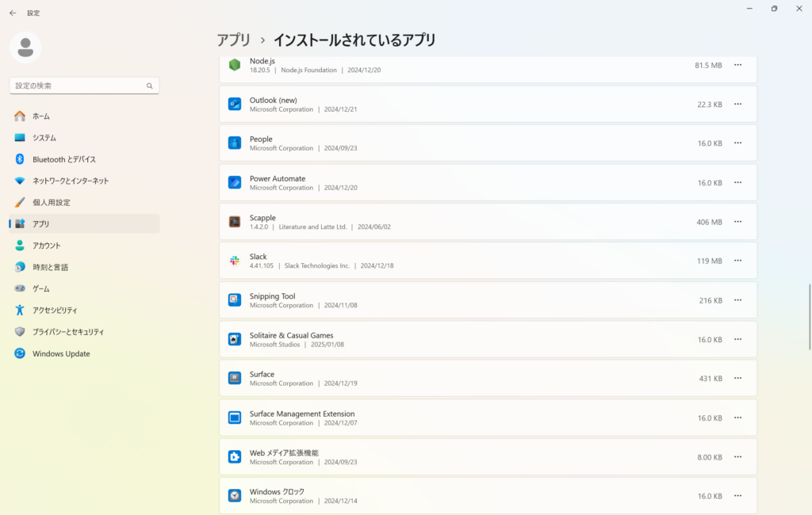The height and width of the screenshot is (515, 812).
Task: Go back with the arrow button
Action: point(13,13)
